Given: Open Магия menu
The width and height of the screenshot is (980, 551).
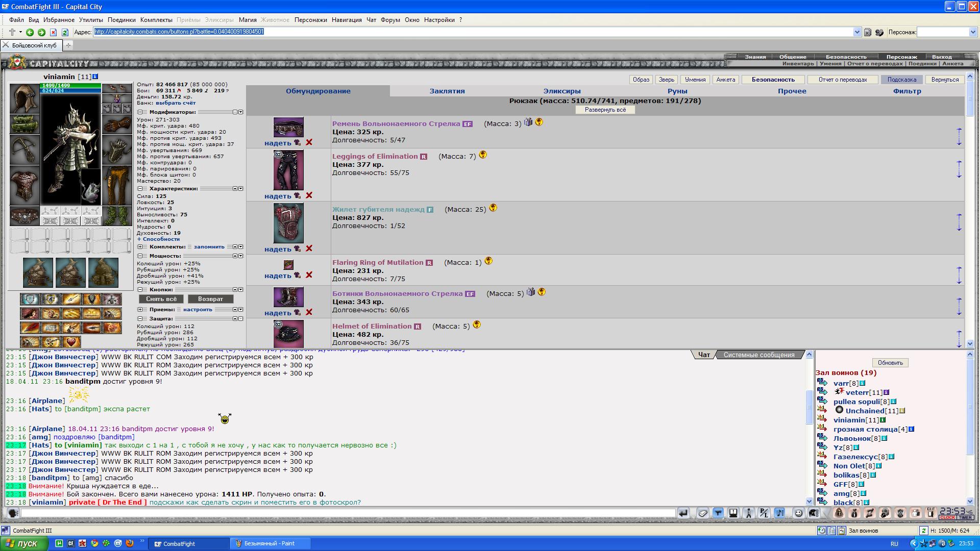Looking at the screenshot, I should point(248,20).
